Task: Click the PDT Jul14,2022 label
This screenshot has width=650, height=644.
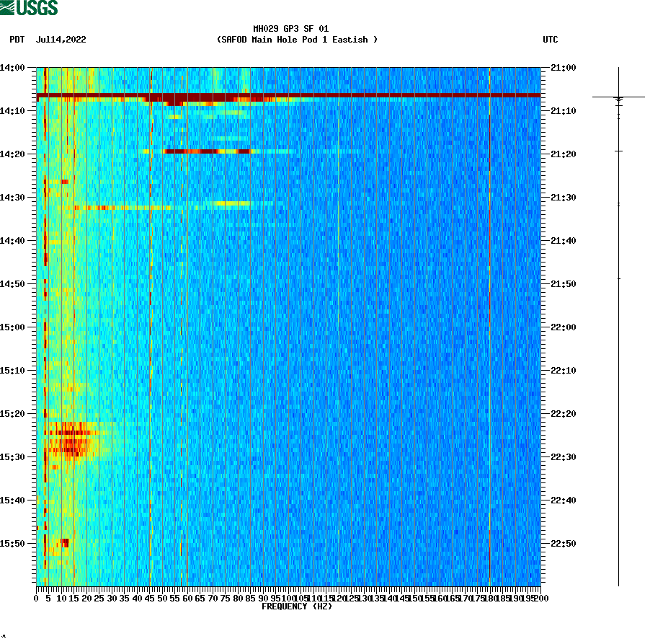Action: (x=47, y=40)
